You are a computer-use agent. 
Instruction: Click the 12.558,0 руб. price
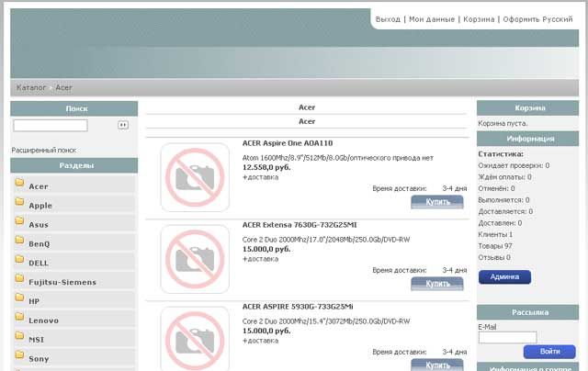(x=266, y=167)
